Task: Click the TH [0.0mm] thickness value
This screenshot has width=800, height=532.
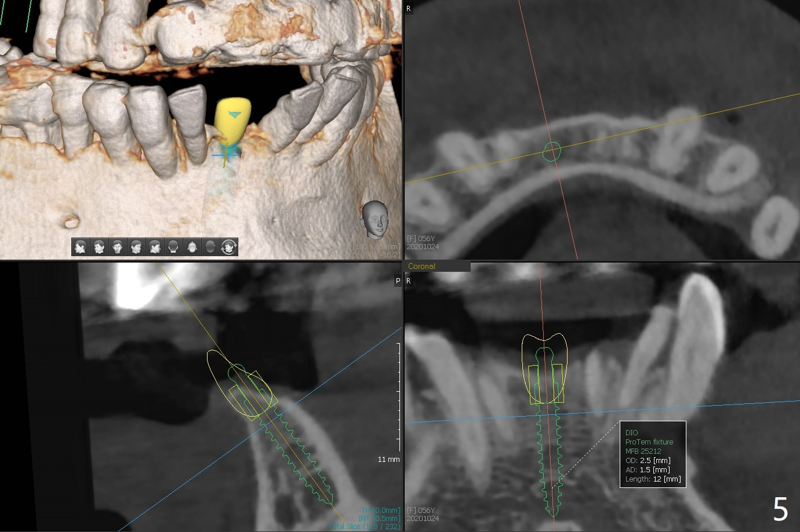Action: [380, 511]
